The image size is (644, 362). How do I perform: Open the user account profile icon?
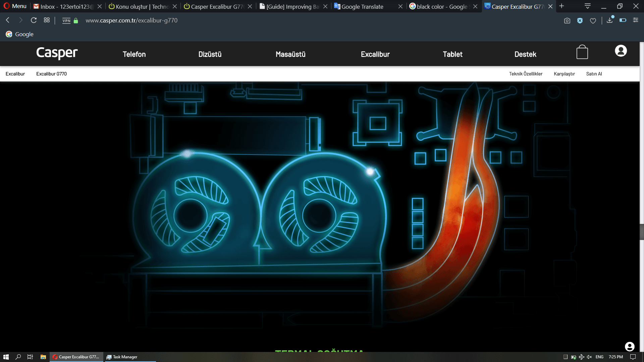coord(621,51)
